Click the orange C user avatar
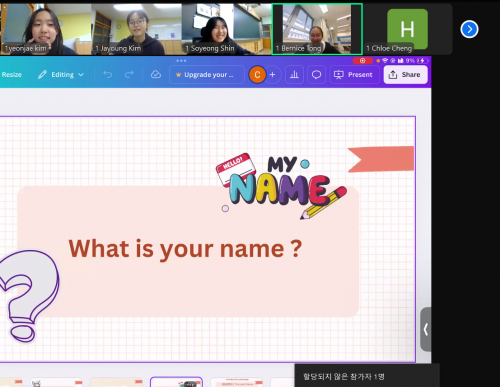Image resolution: width=500 pixels, height=387 pixels. coord(257,75)
